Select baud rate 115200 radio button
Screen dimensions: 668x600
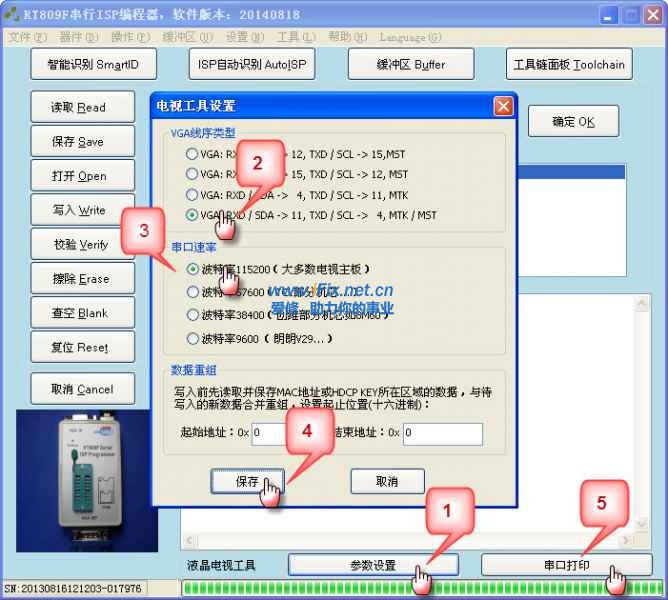pyautogui.click(x=192, y=269)
